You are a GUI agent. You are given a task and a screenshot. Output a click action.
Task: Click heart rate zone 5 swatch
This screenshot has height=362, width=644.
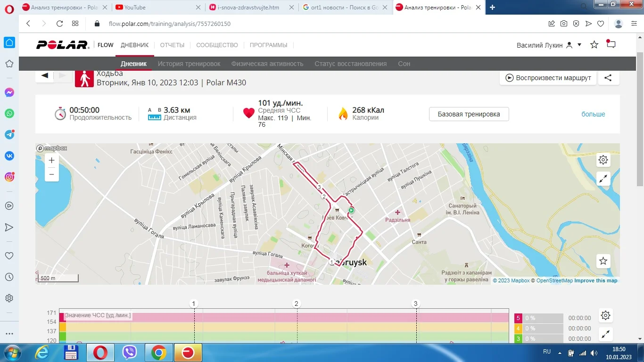tap(518, 318)
